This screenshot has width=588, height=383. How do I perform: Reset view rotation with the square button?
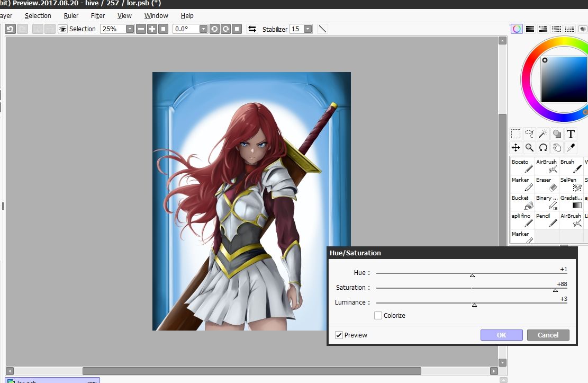click(237, 29)
